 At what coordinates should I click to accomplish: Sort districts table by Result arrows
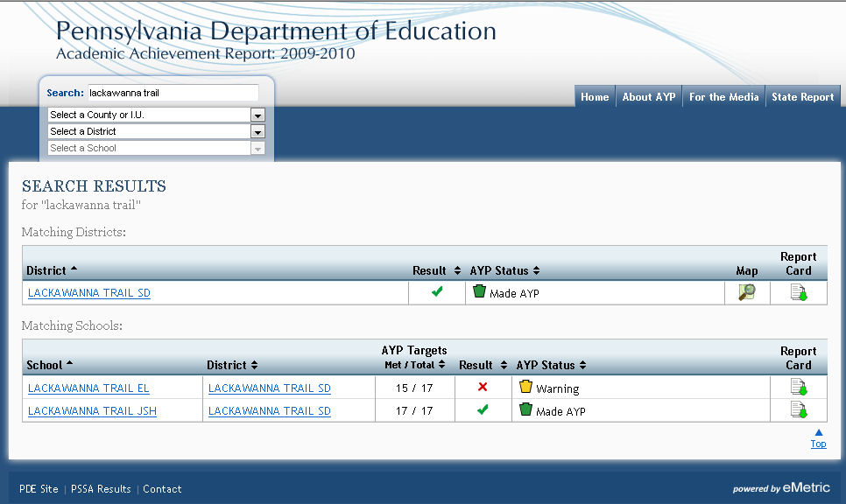click(457, 270)
